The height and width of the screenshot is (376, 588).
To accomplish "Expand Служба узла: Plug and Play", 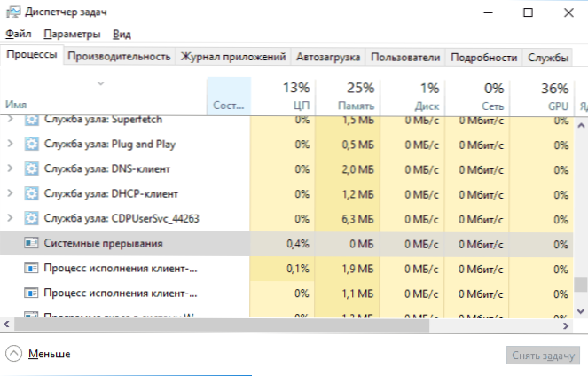I will (x=10, y=144).
